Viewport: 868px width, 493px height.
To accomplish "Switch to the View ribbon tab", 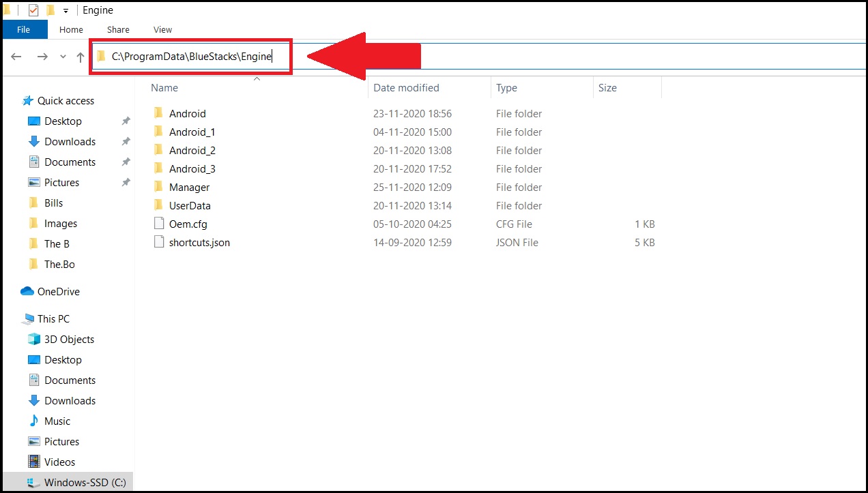I will (x=162, y=29).
